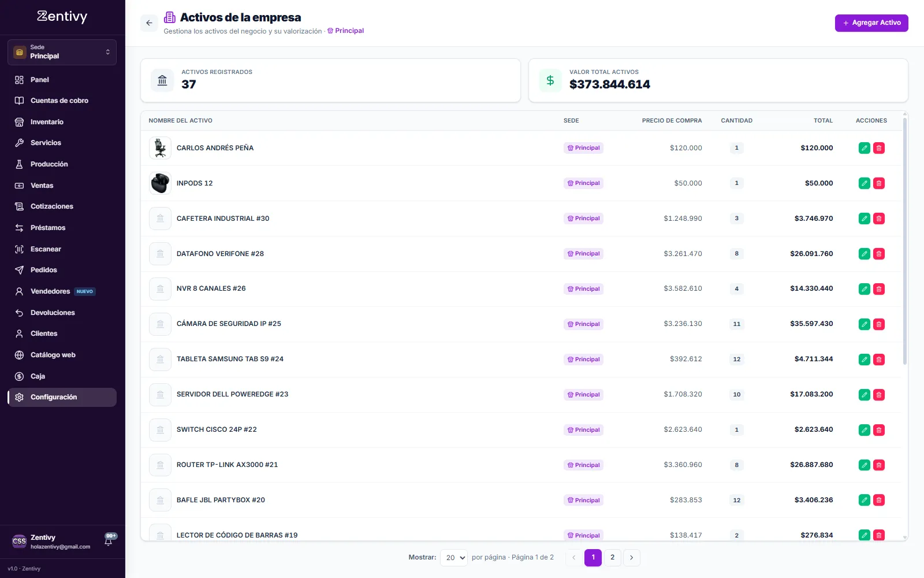Delete the CÁMARA DE SEGURIDAD IP #25 asset
The height and width of the screenshot is (578, 924).
(879, 324)
